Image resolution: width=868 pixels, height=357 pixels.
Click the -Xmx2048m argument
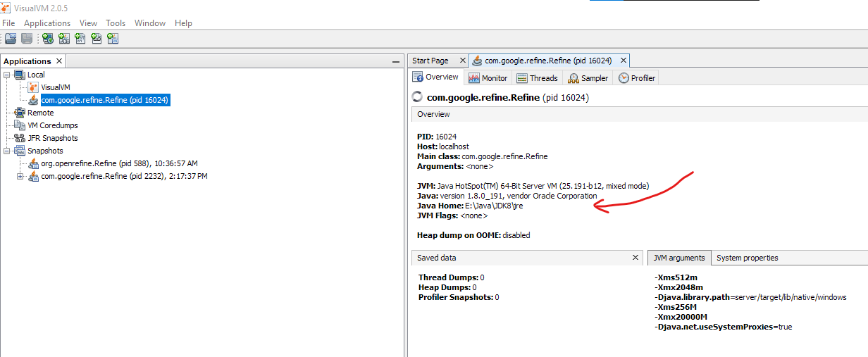click(x=678, y=287)
